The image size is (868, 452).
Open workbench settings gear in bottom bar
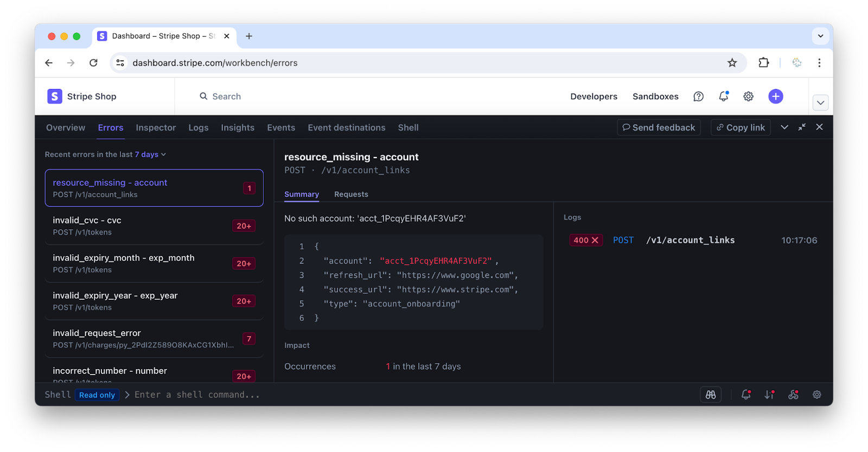point(816,395)
